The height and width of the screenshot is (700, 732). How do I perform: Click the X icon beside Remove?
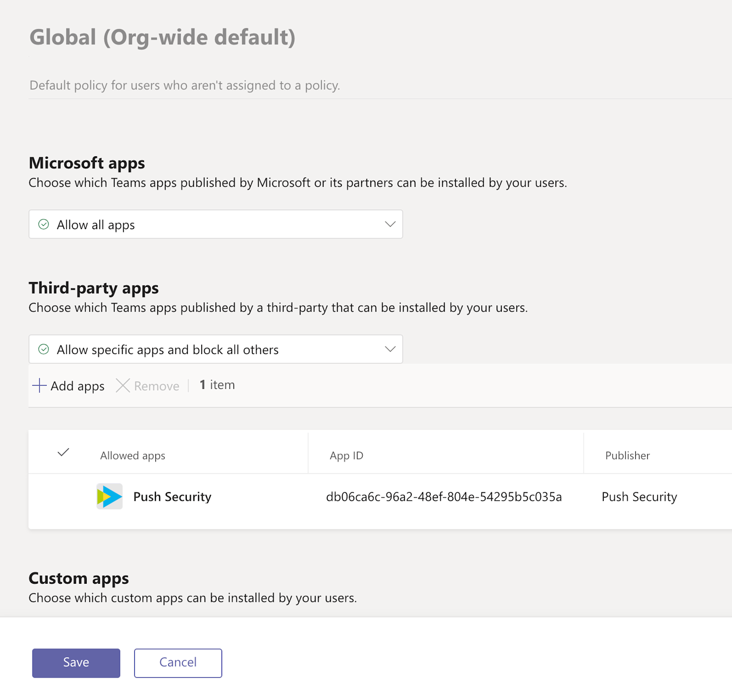[x=123, y=386]
